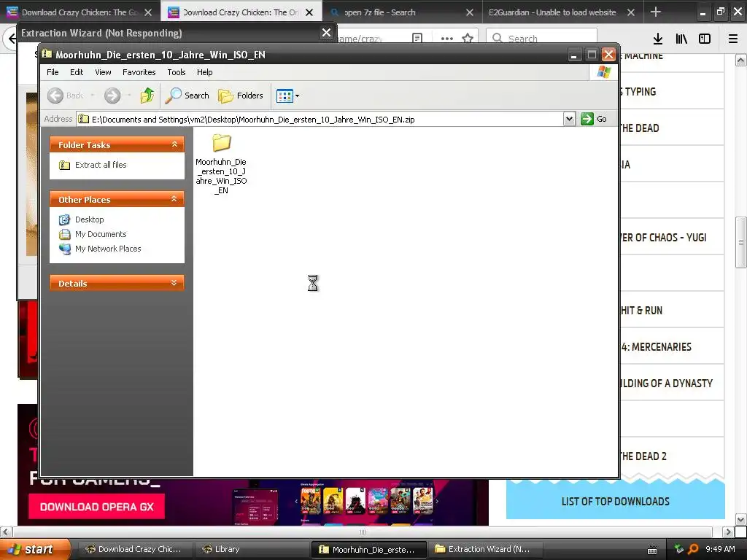Open the Tools menu
The height and width of the screenshot is (560, 747).
coord(177,72)
